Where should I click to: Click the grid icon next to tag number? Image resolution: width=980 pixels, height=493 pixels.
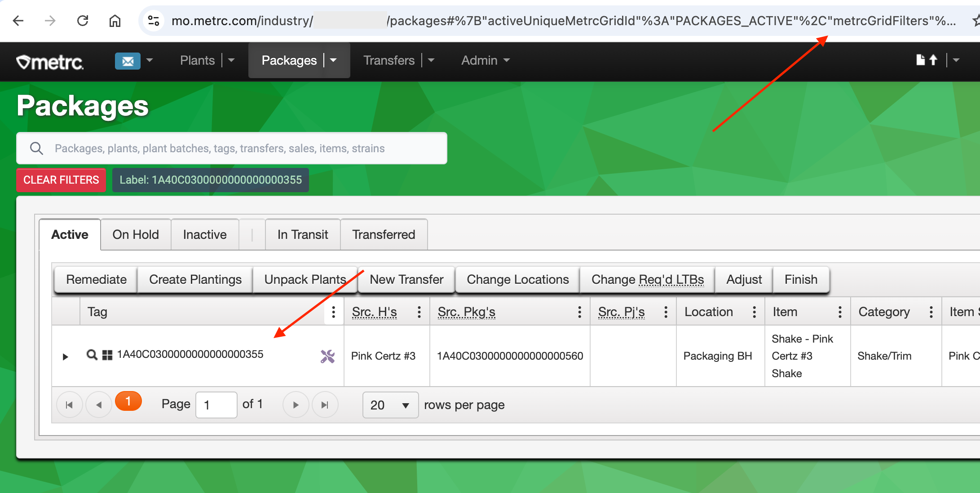pyautogui.click(x=107, y=355)
